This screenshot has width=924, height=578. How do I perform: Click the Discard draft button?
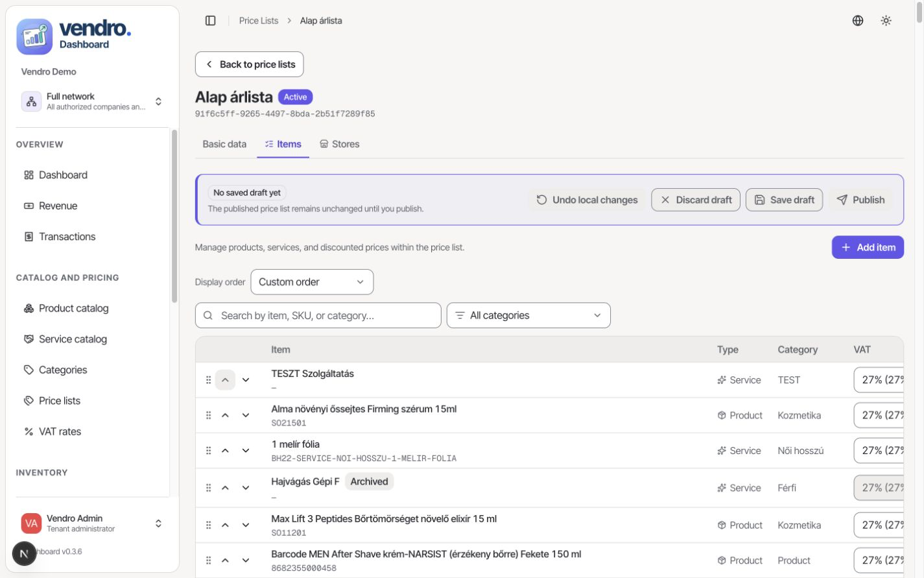[696, 200]
